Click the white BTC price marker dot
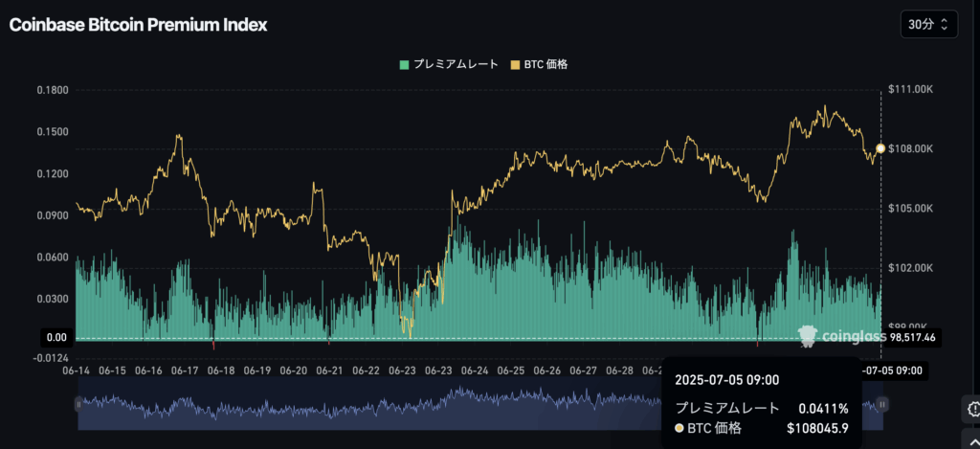Viewport: 980px width, 449px height. coord(880,148)
